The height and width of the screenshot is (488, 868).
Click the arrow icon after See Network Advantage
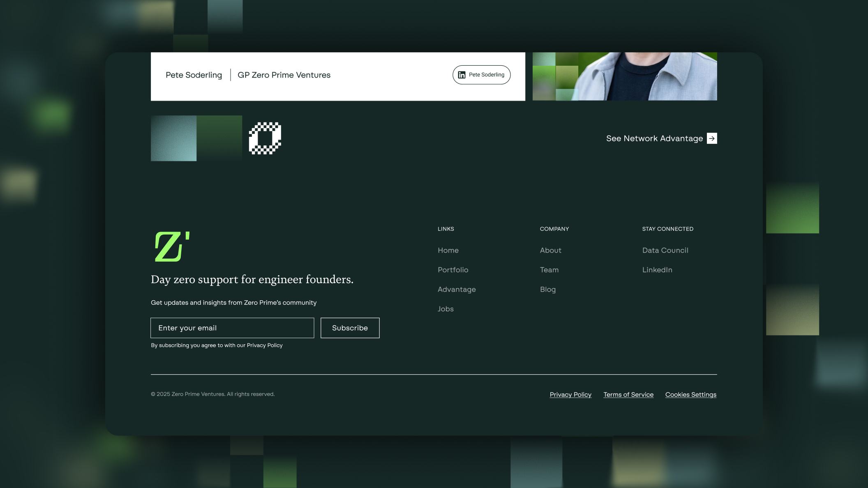point(712,138)
